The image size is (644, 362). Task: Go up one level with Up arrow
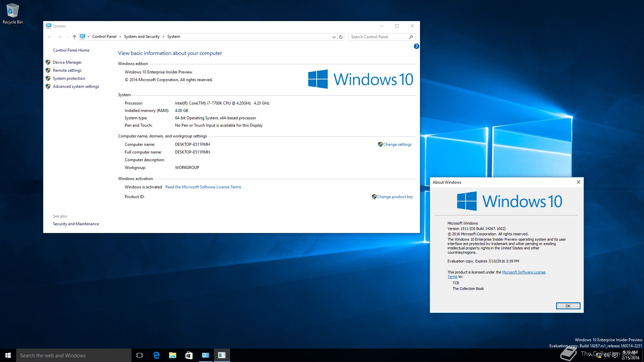pos(74,37)
